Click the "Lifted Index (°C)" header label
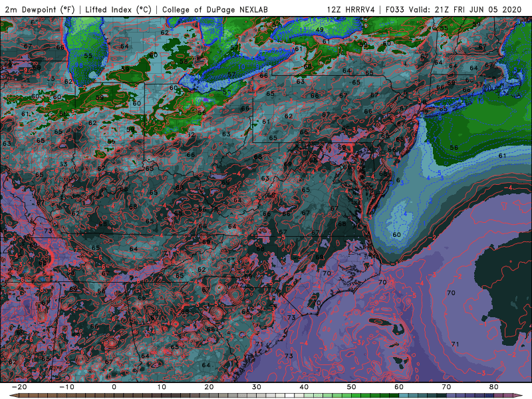This screenshot has width=532, height=399. click(118, 9)
